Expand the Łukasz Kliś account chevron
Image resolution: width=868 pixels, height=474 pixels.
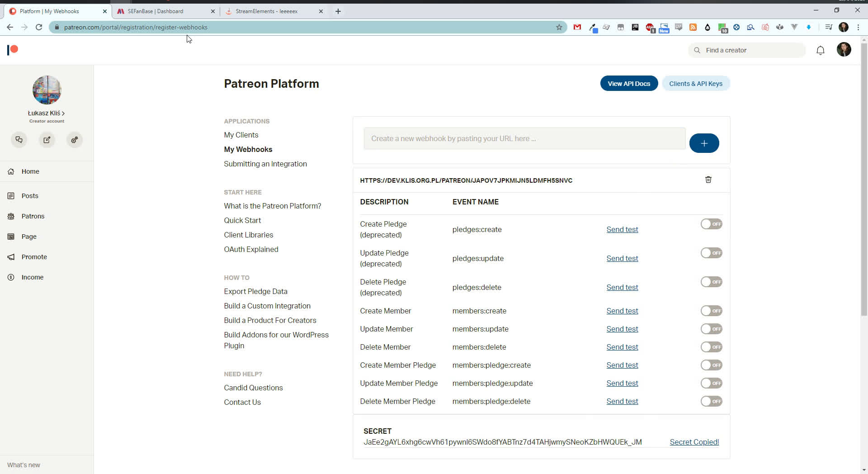[x=63, y=113]
